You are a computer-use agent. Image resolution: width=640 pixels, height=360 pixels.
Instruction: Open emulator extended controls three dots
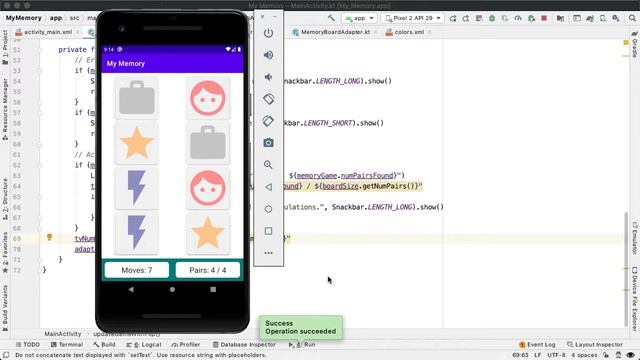tap(268, 253)
